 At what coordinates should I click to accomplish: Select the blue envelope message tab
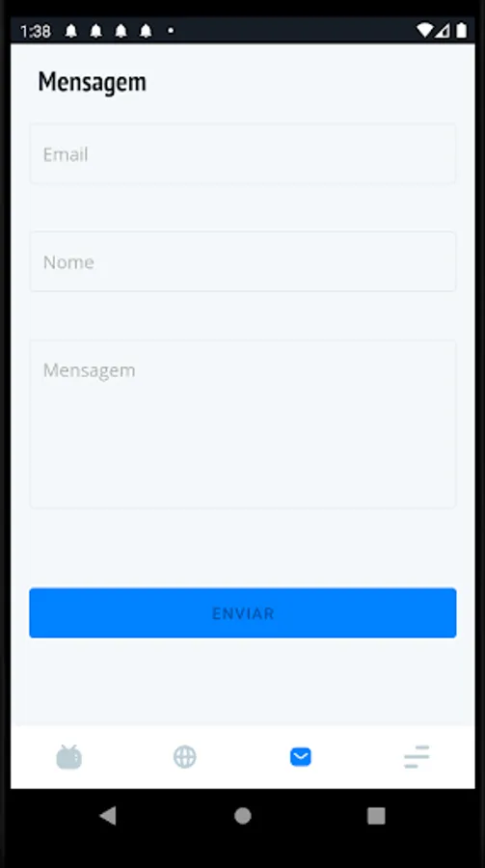[x=301, y=757]
